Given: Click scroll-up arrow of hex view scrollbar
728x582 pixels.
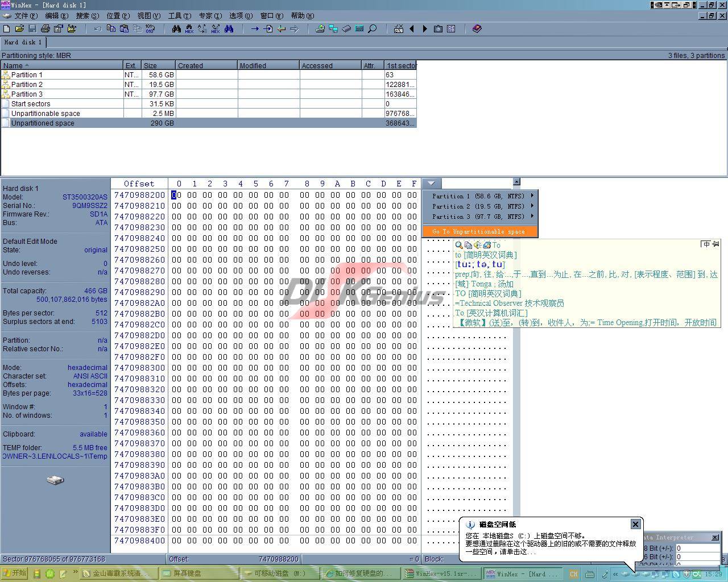Looking at the screenshot, I should [x=516, y=182].
